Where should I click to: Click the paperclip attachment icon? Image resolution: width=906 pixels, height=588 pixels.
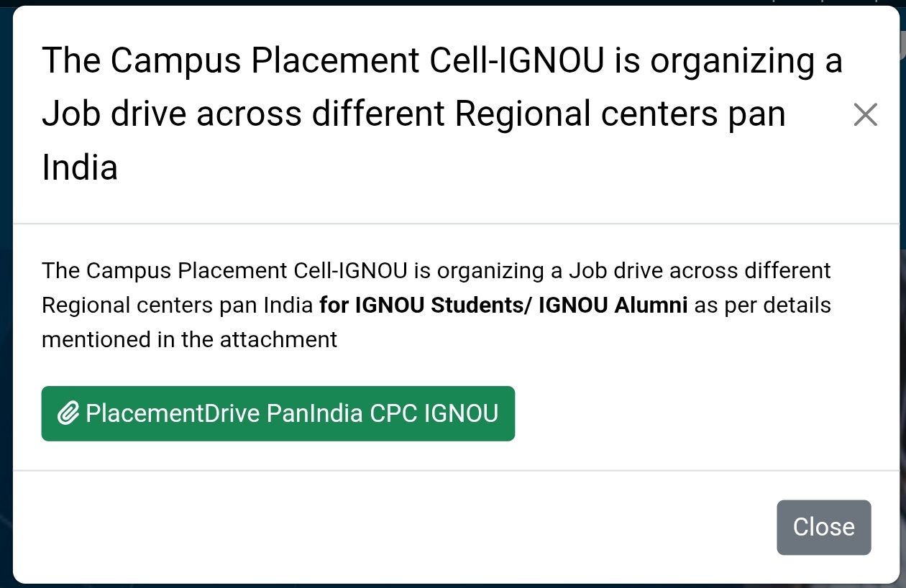pyautogui.click(x=68, y=414)
